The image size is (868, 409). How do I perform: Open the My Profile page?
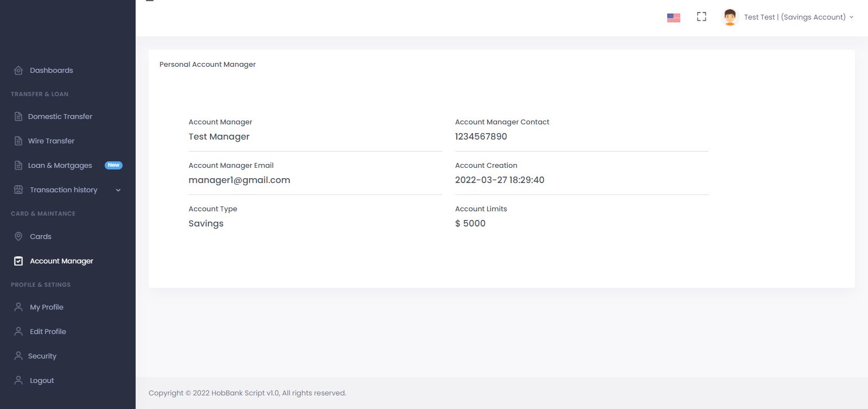click(x=47, y=307)
